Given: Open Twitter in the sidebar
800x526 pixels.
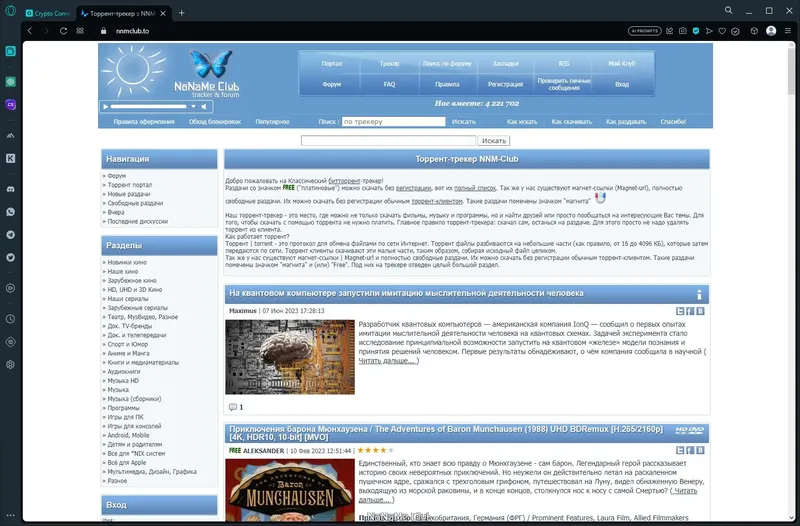Looking at the screenshot, I should pyautogui.click(x=10, y=258).
